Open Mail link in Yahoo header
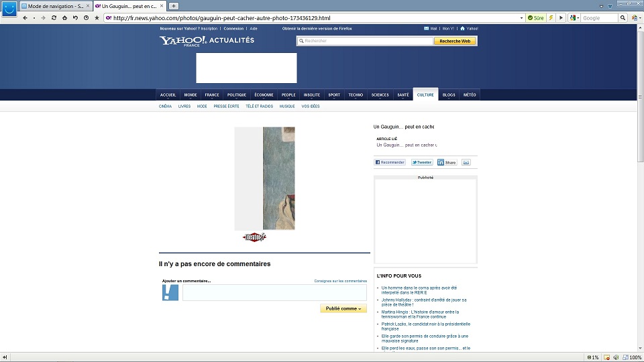644x362 pixels. [430, 28]
